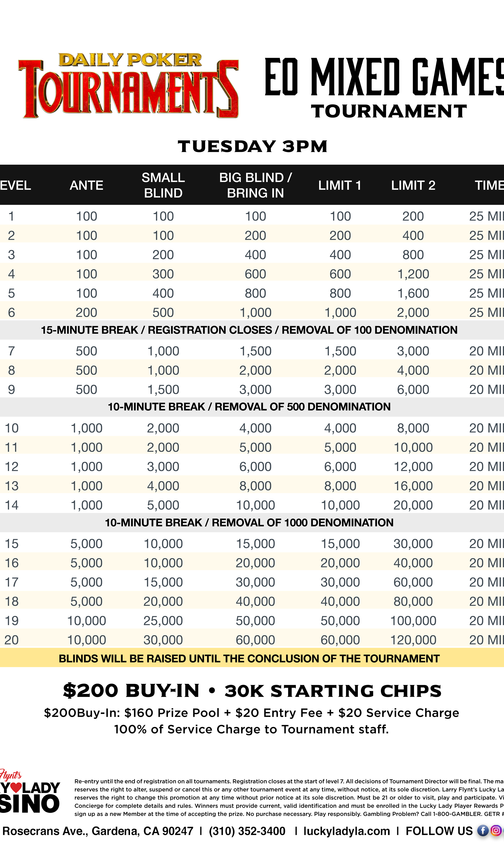504x867 pixels.
Task: Click level 20 Limit 2 value 120,000
Action: tap(413, 640)
